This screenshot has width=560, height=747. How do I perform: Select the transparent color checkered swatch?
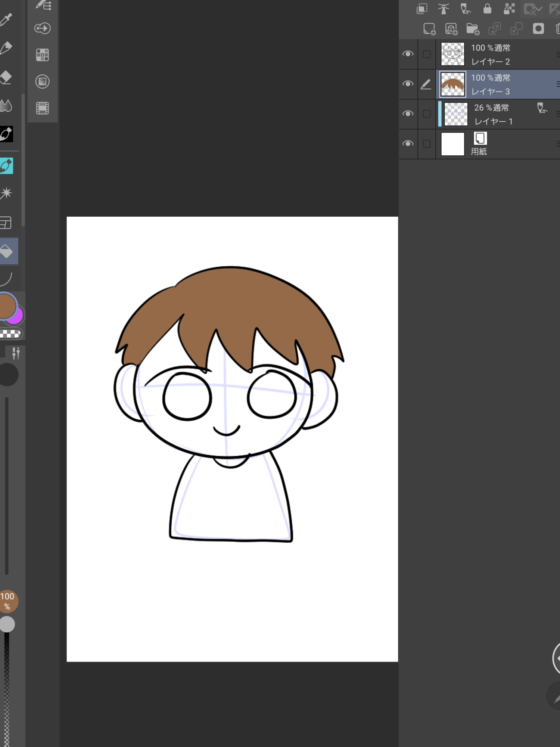coord(10,334)
